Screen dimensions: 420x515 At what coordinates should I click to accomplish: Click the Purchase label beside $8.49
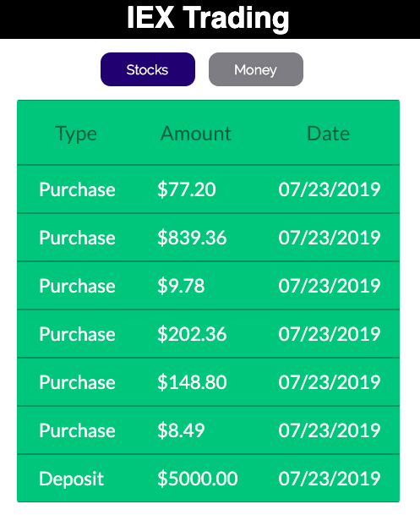78,431
